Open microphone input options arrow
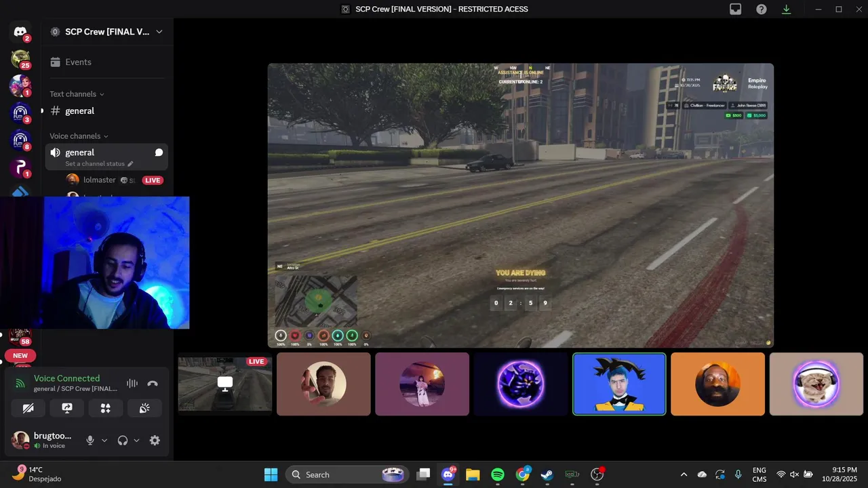The height and width of the screenshot is (488, 868). (x=104, y=440)
